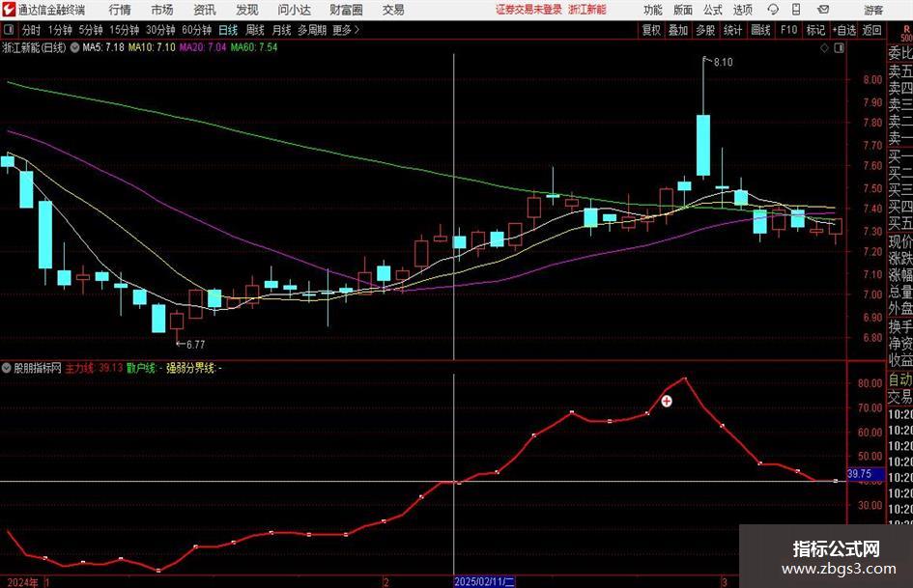Toggle the left panel icon beside 分时
Image resolution: width=913 pixels, height=588 pixels.
pos(8,30)
